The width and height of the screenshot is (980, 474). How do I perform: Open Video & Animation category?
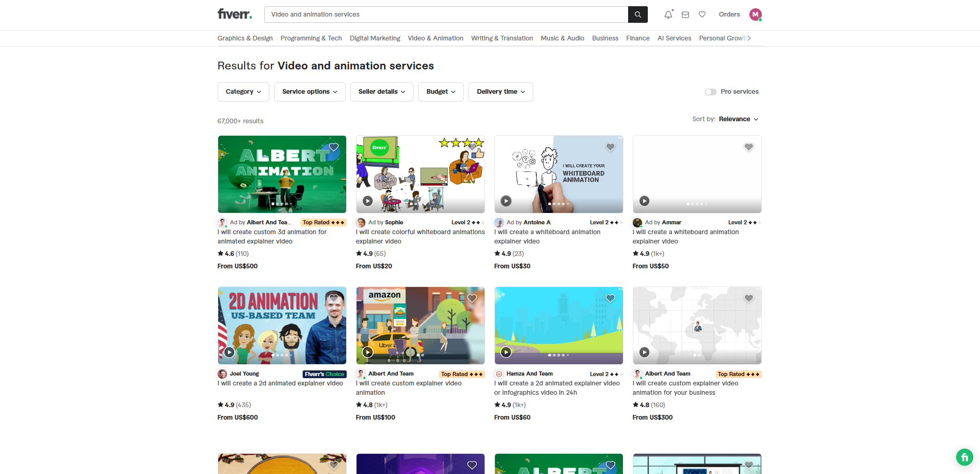point(435,38)
